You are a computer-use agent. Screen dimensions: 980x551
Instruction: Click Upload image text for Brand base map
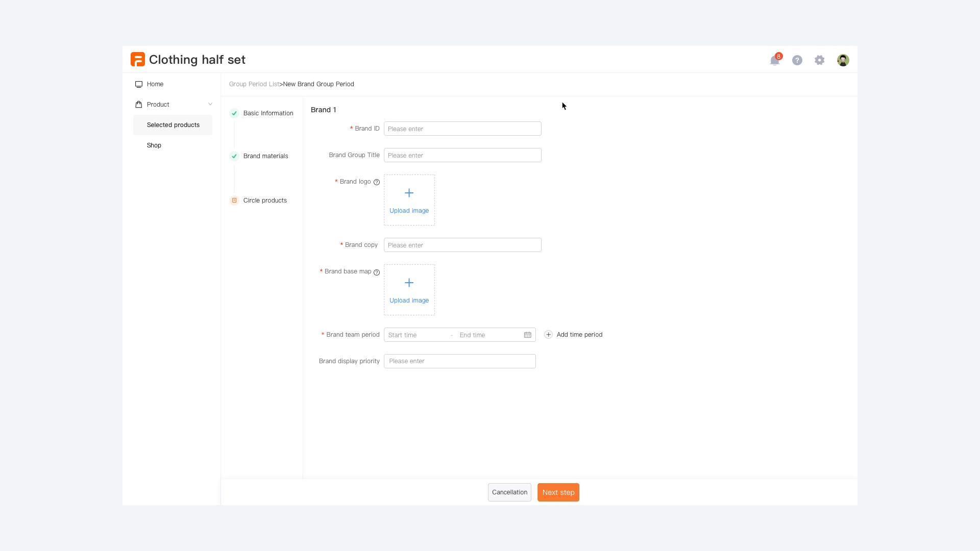tap(409, 300)
